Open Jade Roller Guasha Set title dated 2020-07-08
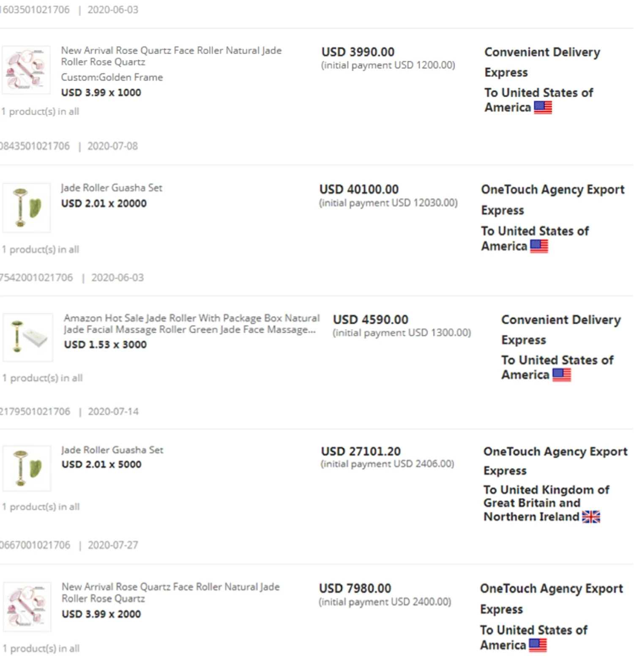 point(112,188)
